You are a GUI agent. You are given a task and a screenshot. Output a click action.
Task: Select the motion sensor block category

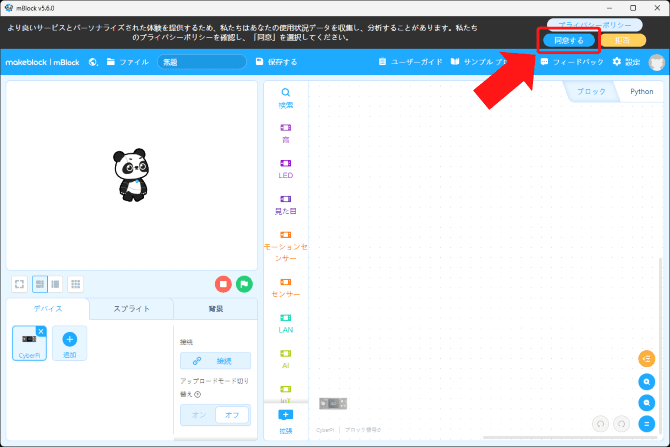pos(286,246)
